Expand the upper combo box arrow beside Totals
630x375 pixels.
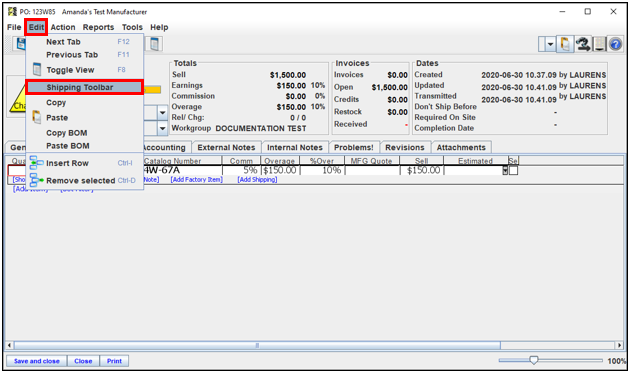162,113
